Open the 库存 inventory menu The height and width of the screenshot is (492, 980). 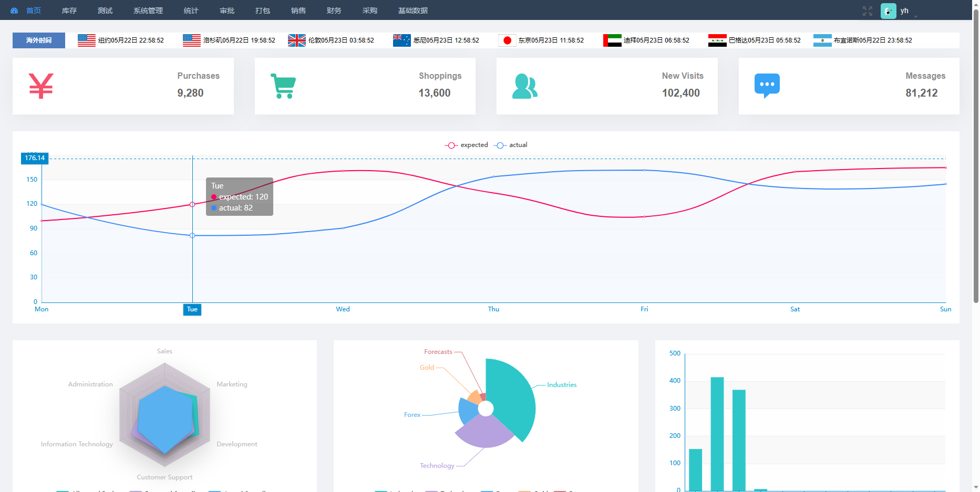click(x=69, y=11)
